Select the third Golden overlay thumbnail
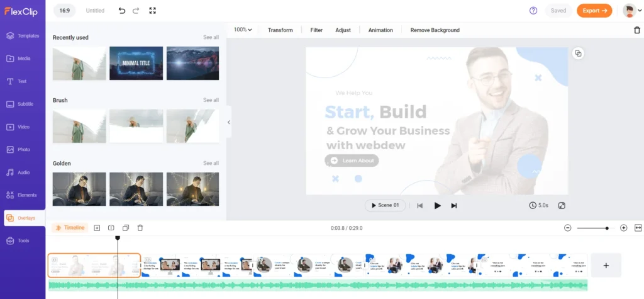This screenshot has height=299, width=644. coord(192,189)
